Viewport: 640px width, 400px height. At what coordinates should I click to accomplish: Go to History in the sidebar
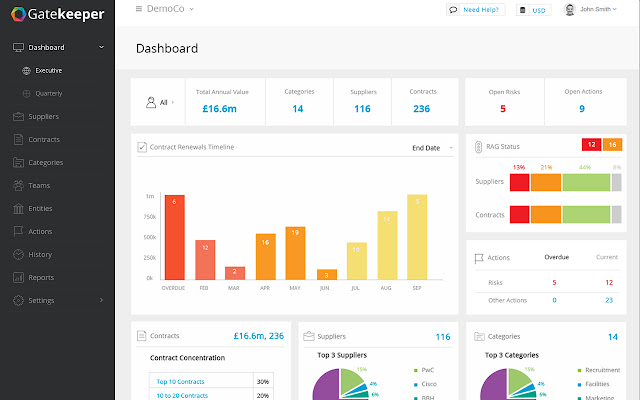(40, 255)
